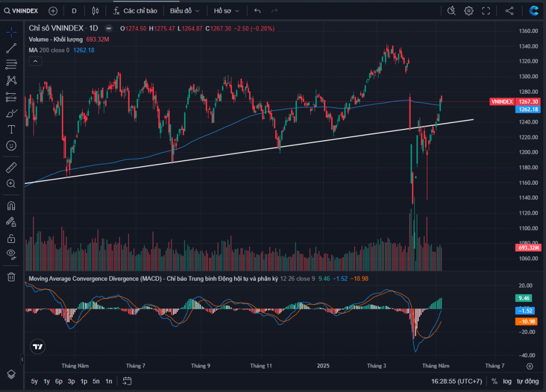Click the blue -1.52 MACD label
The height and width of the screenshot is (392, 546).
(525, 311)
